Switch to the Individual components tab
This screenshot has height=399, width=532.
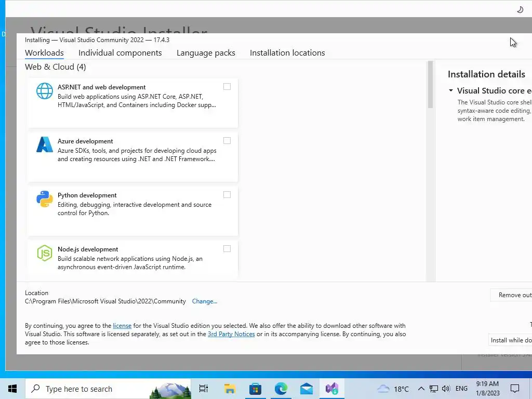click(x=120, y=53)
